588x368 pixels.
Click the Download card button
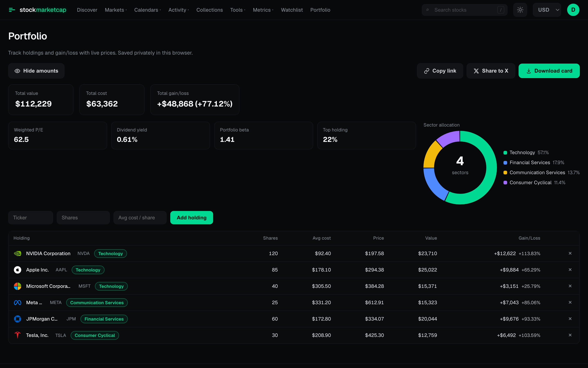coord(549,71)
